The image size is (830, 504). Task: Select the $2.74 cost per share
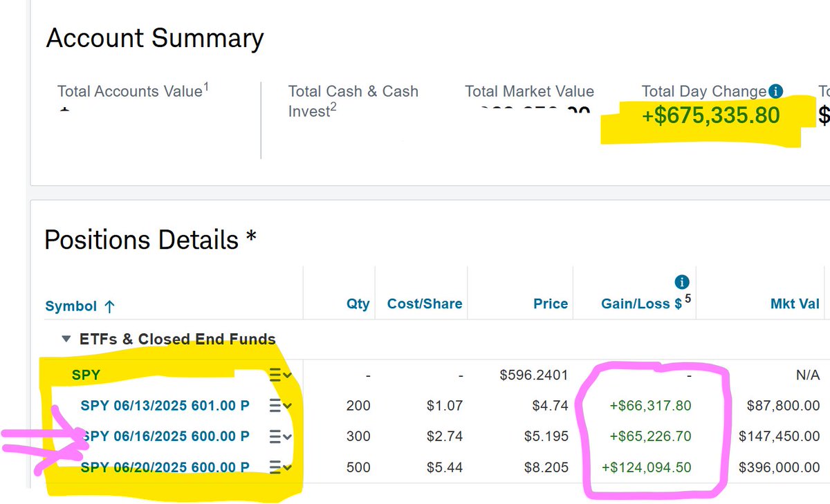[x=446, y=436]
